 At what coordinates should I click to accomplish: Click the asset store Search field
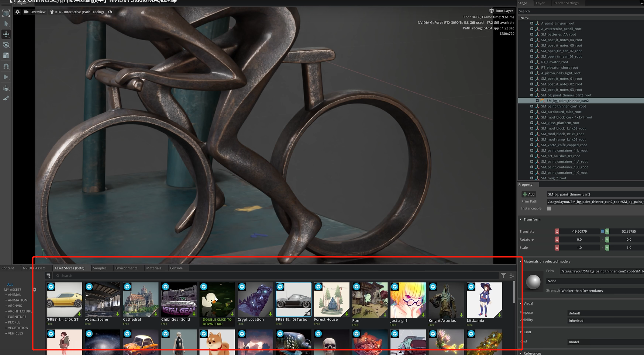tap(275, 276)
